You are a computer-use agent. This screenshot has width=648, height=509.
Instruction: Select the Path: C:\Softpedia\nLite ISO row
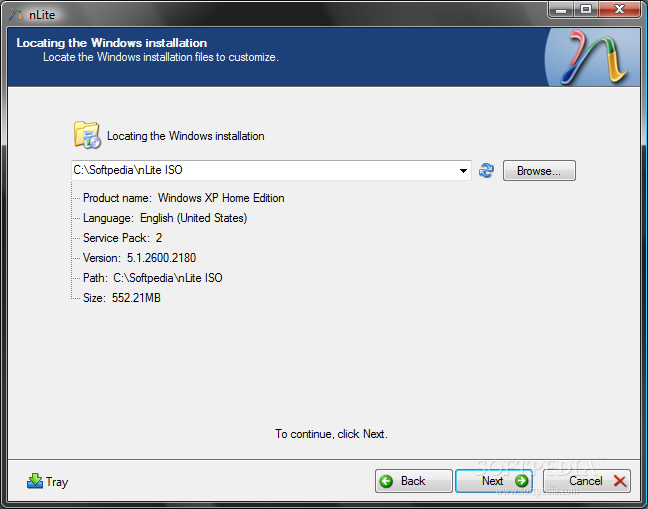click(152, 278)
